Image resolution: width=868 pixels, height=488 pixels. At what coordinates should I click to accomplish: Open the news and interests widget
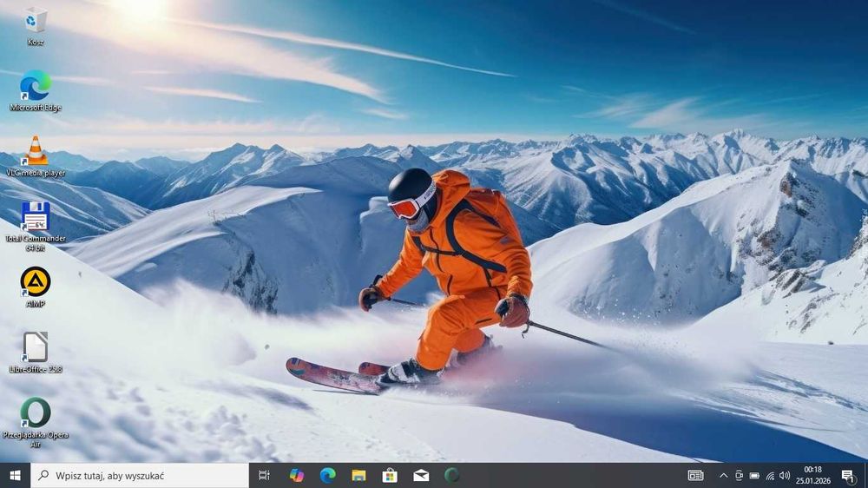696,475
